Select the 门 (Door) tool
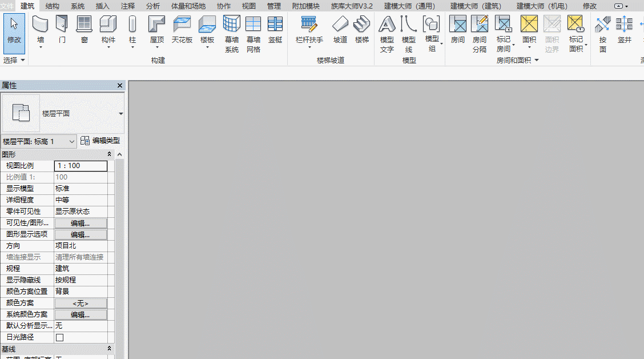The height and width of the screenshot is (359, 644). [62, 30]
